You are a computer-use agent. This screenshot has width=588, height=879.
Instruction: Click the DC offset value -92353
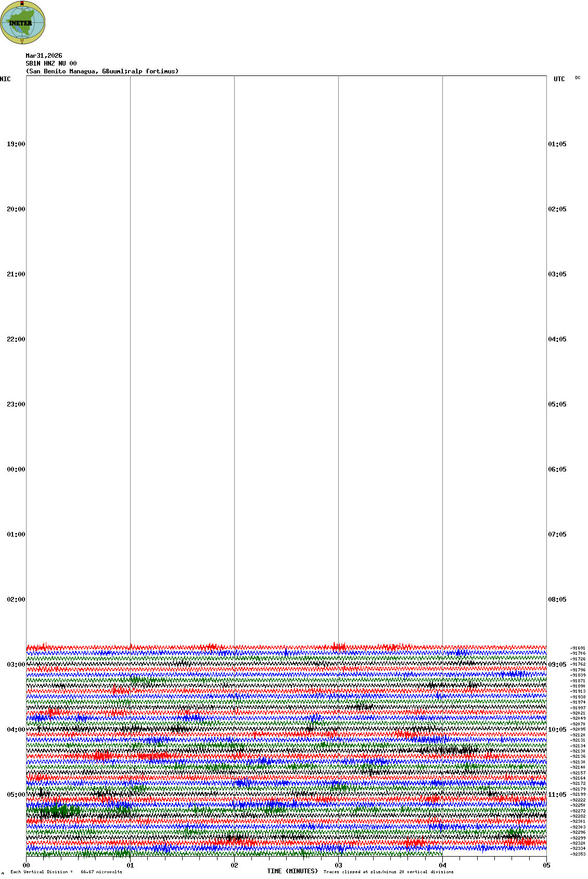click(x=578, y=854)
